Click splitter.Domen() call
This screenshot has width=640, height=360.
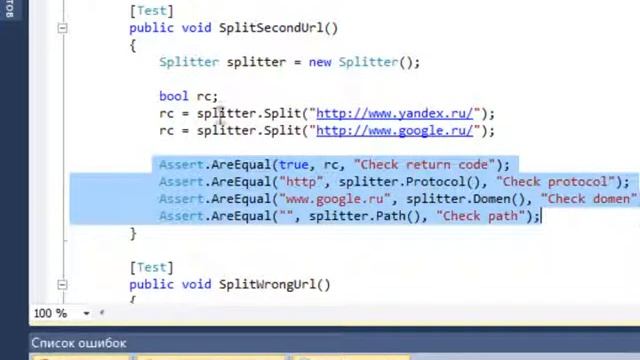pos(465,199)
